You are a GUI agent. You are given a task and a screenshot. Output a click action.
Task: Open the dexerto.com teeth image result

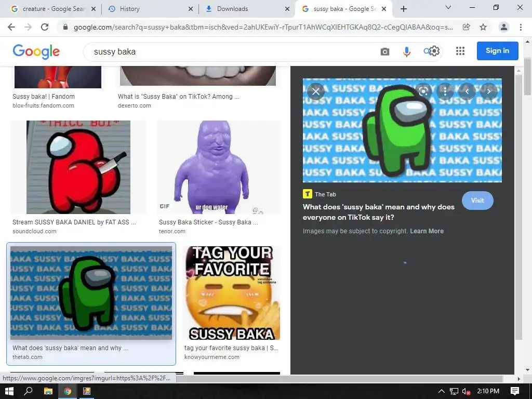tap(198, 76)
